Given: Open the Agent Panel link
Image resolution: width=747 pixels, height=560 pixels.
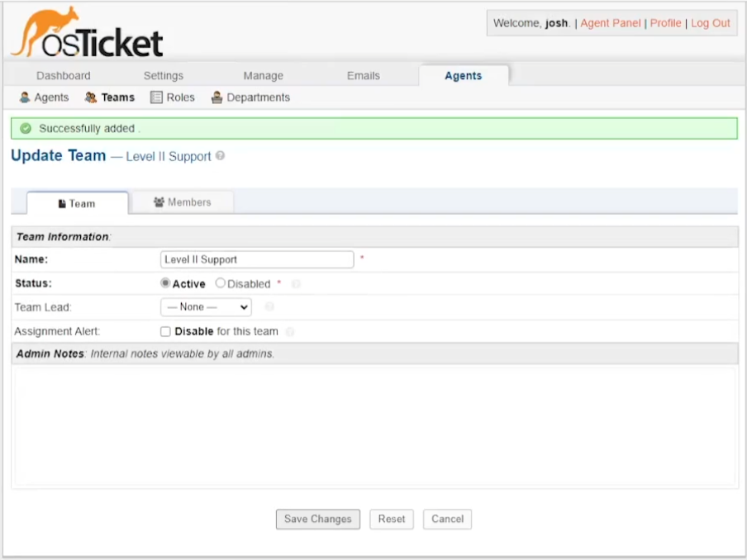Looking at the screenshot, I should (610, 23).
